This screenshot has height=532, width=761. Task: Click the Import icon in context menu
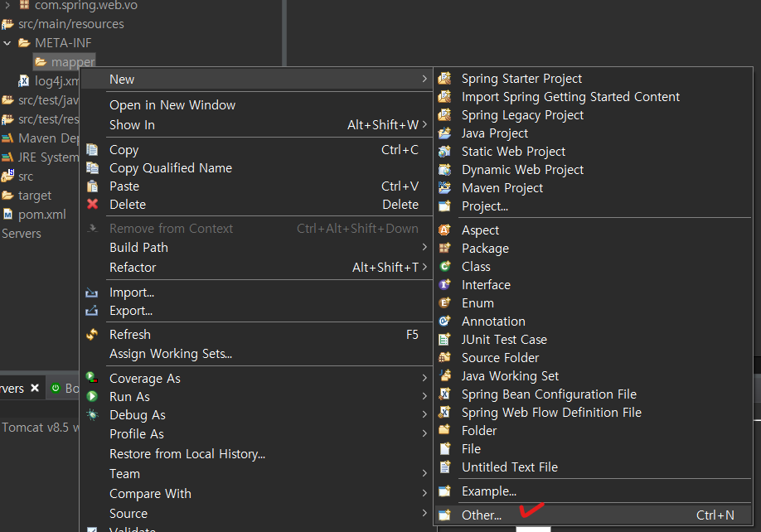click(x=92, y=293)
